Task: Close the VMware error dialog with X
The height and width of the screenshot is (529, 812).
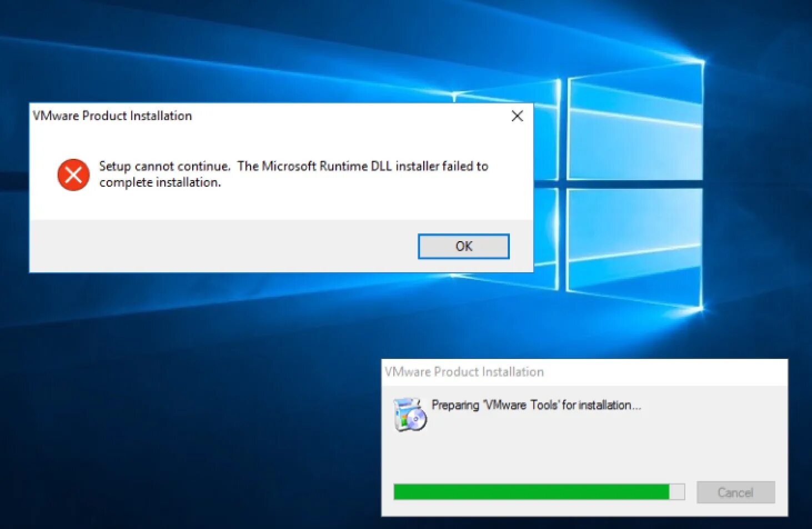Action: pos(517,116)
